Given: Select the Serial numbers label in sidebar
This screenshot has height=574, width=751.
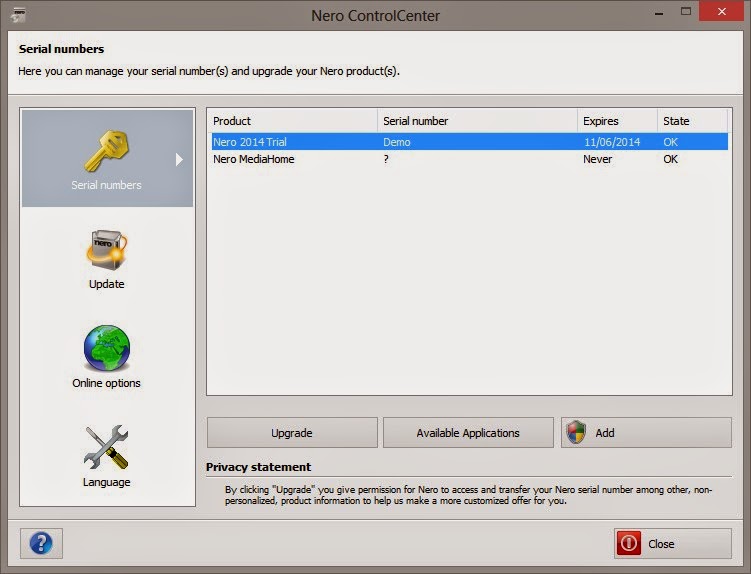Looking at the screenshot, I should click(106, 185).
